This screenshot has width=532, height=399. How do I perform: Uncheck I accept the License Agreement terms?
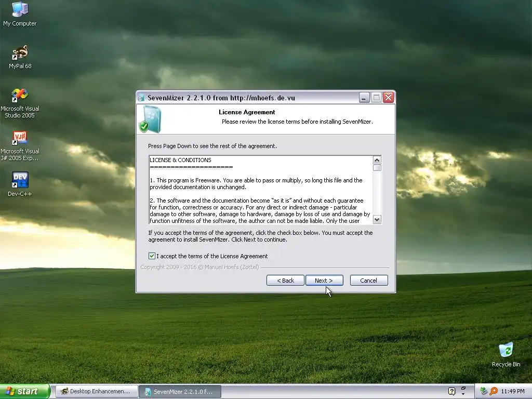152,256
